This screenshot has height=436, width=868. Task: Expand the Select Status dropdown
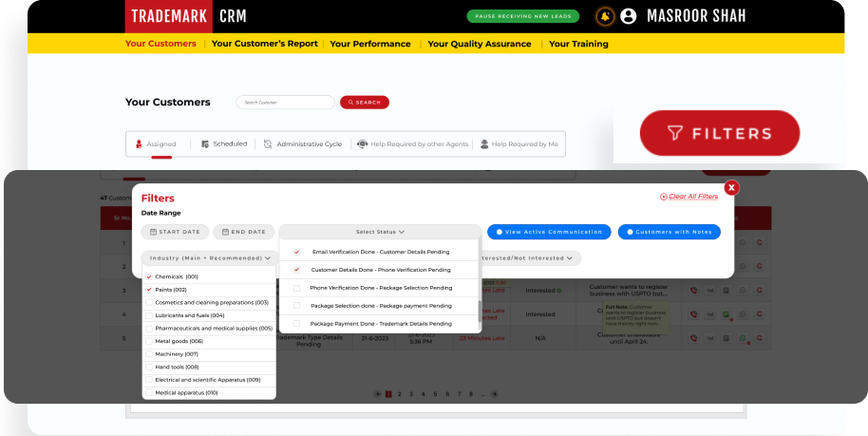pos(380,232)
